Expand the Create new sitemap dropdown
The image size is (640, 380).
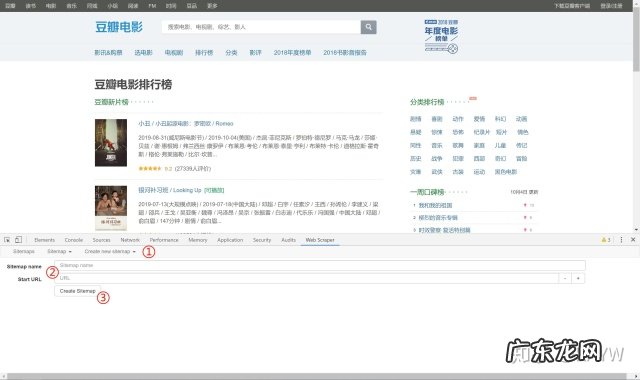point(110,251)
